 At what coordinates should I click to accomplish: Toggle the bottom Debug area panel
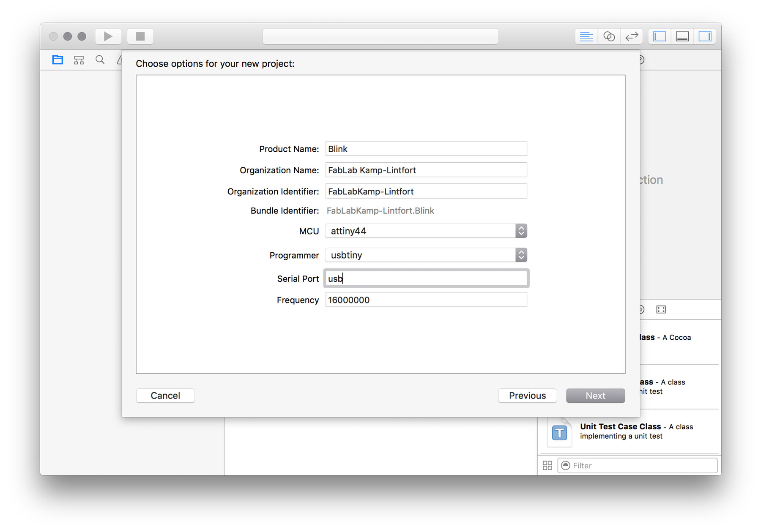pos(682,36)
